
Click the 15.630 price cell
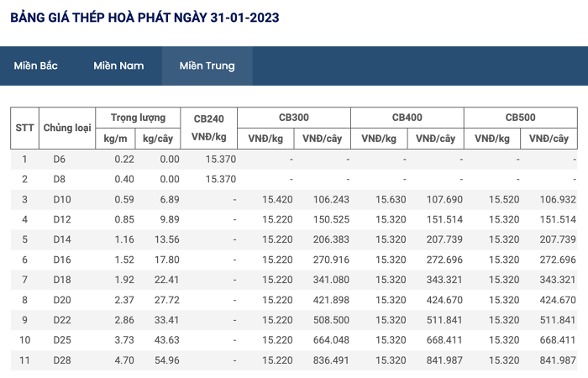(x=391, y=200)
